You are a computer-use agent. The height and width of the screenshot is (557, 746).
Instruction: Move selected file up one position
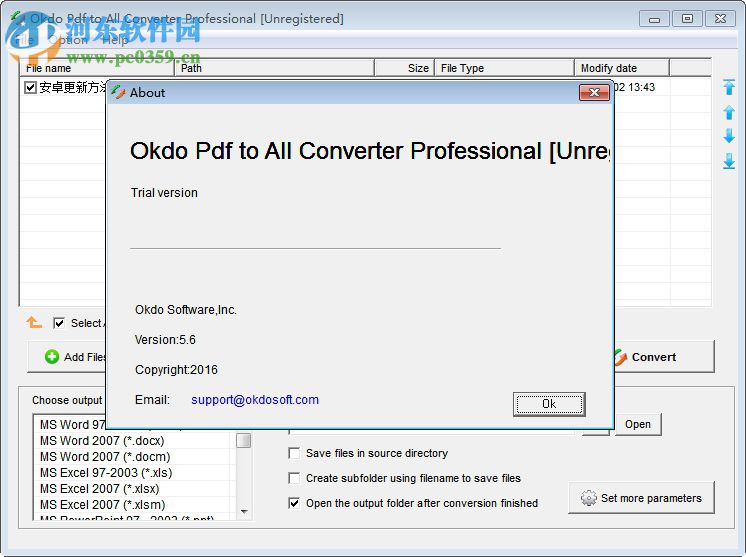(729, 113)
